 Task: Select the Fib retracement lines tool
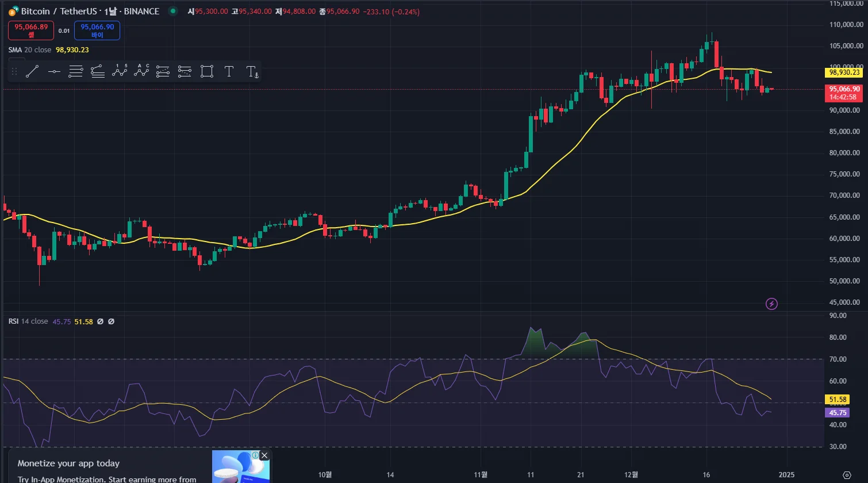point(76,71)
